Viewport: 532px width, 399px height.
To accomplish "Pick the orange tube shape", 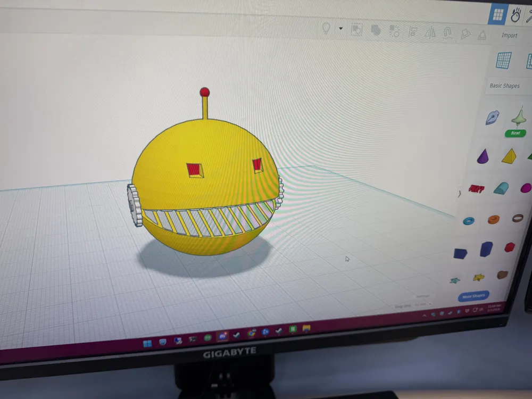I will click(x=494, y=220).
